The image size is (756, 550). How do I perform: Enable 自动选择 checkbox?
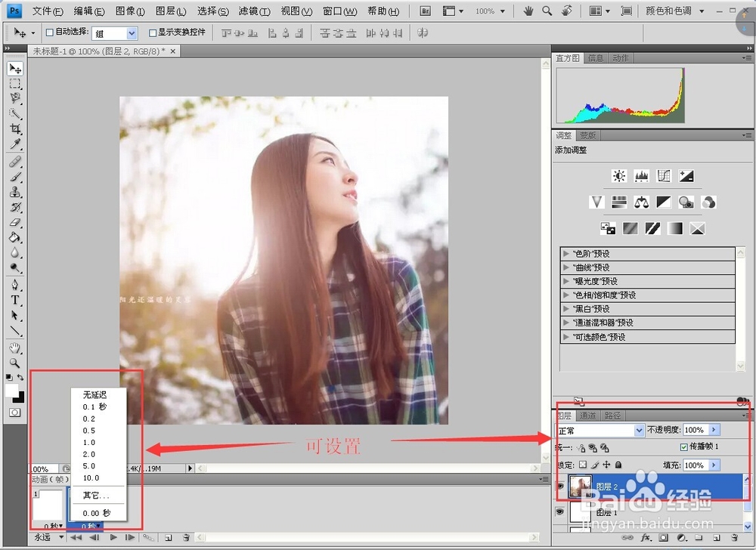click(x=50, y=32)
